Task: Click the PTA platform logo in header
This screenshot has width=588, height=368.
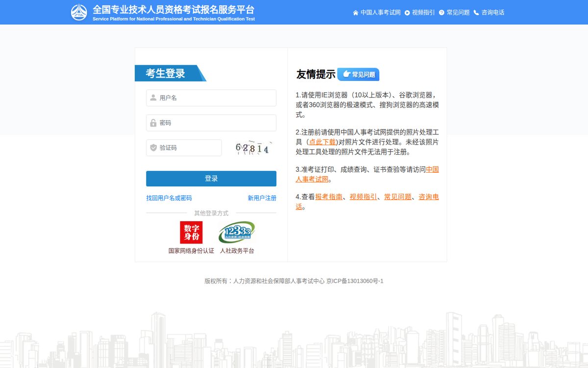Action: tap(79, 12)
